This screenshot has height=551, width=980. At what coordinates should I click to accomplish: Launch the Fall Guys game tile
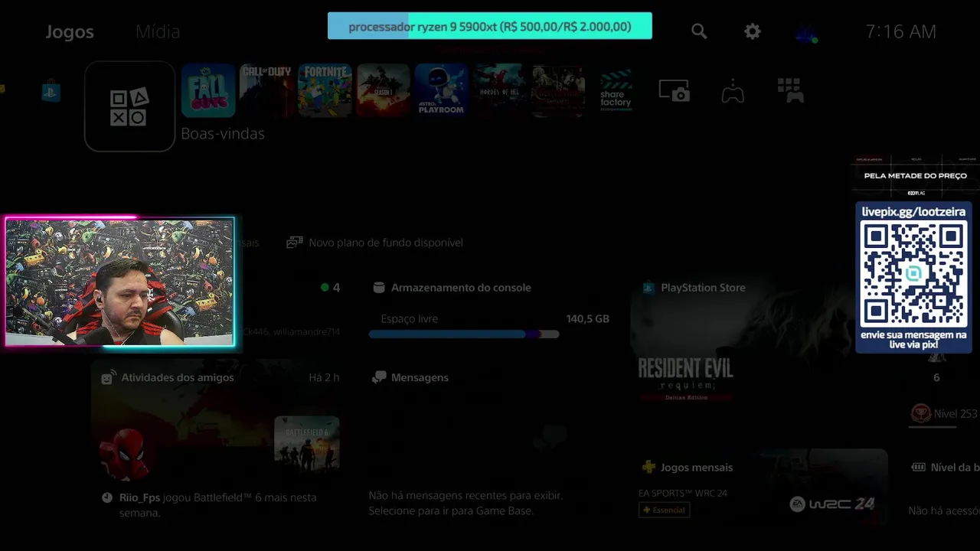click(x=208, y=91)
